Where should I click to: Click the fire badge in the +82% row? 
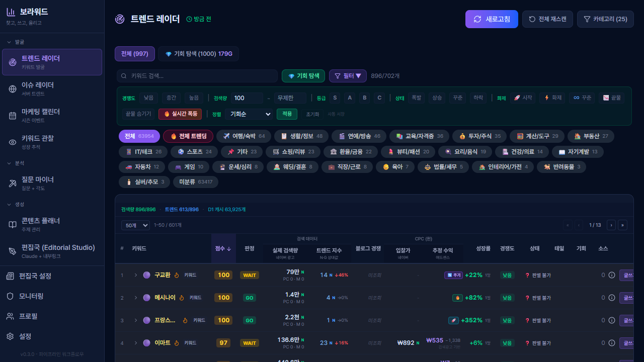[x=457, y=298]
